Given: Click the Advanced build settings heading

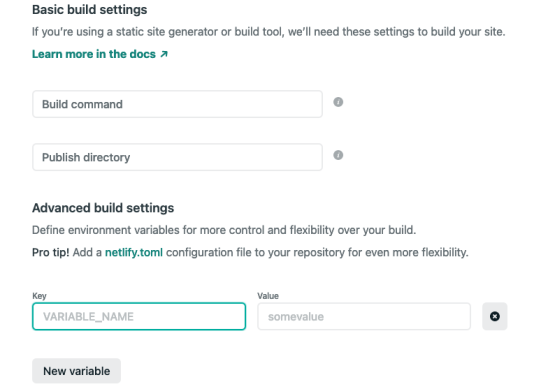Looking at the screenshot, I should click(103, 208).
